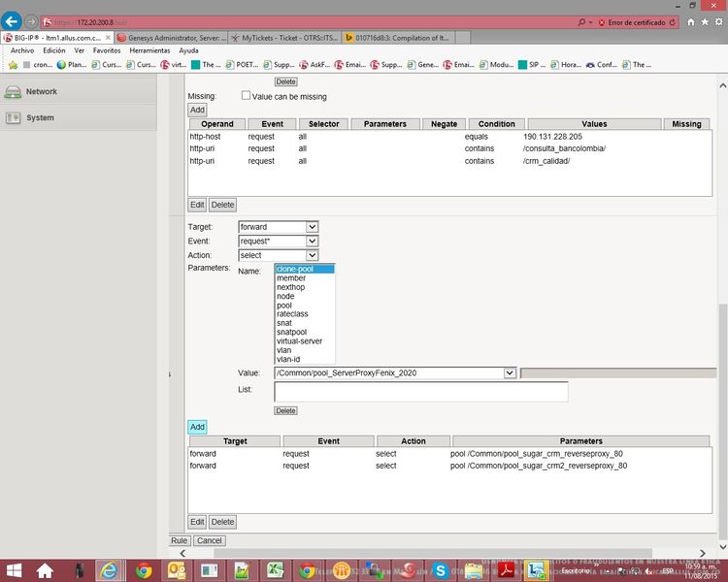Open the System section icon in sidebar
728x582 pixels.
[13, 118]
